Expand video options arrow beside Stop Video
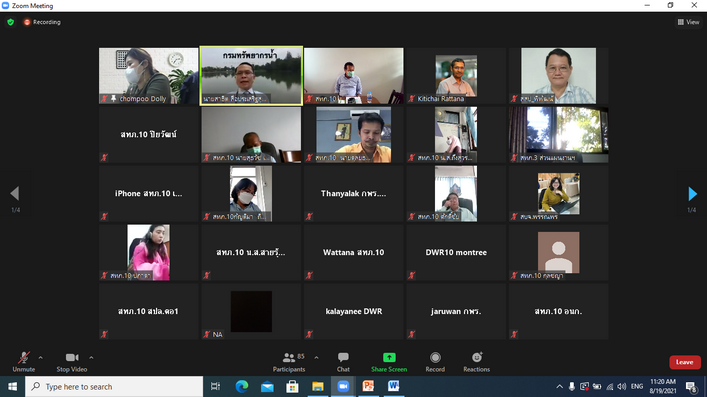 click(x=91, y=358)
